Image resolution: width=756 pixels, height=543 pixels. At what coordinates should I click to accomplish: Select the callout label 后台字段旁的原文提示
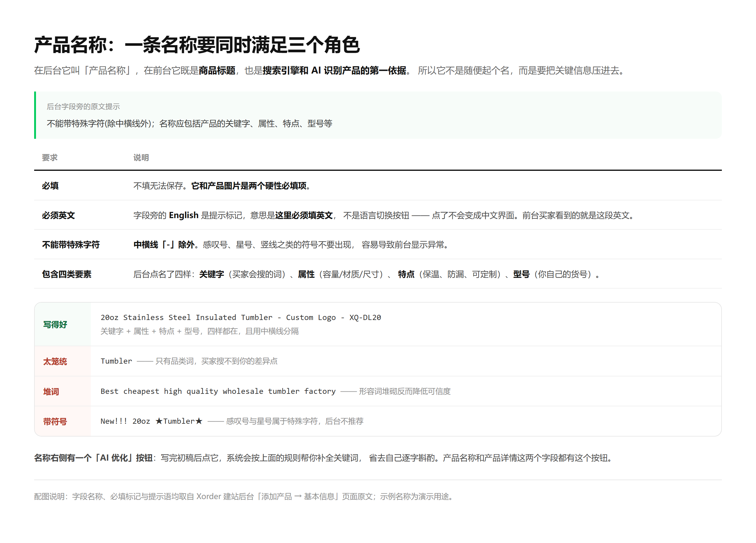pyautogui.click(x=83, y=106)
